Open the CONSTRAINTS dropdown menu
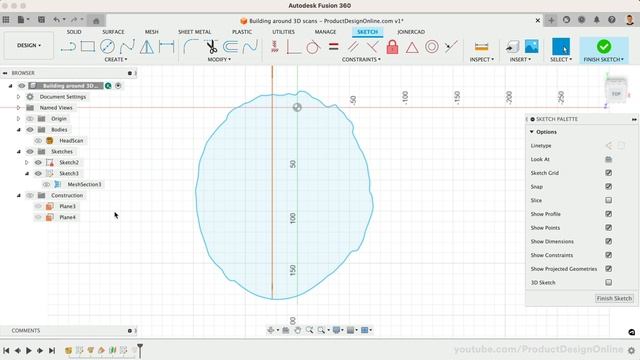The image size is (640, 360). tap(361, 60)
